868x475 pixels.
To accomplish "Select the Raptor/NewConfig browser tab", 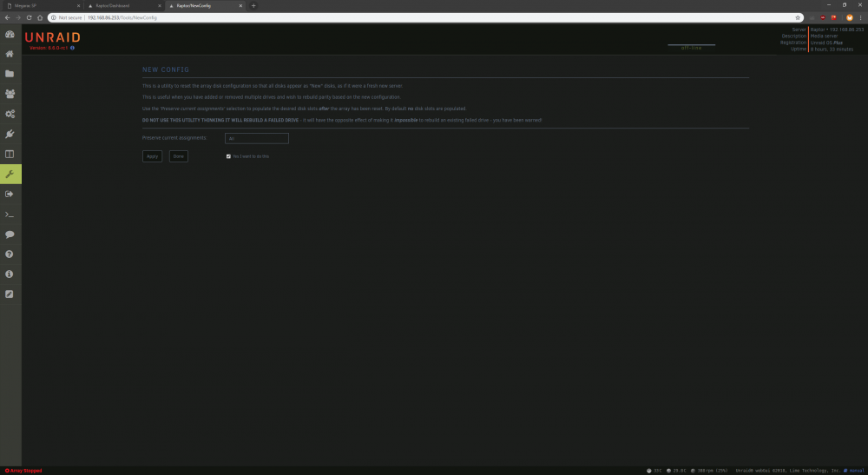I will [206, 5].
